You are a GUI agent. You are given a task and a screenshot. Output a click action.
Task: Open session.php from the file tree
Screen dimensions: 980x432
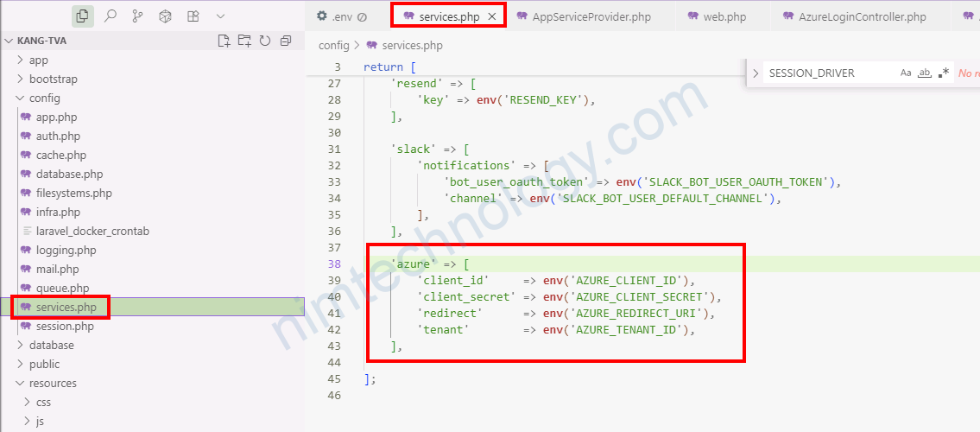pos(65,327)
